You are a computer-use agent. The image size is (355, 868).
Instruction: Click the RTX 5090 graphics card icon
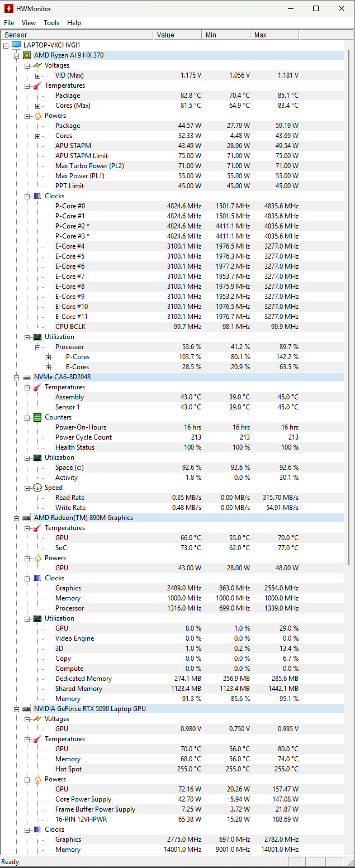pos(27,709)
